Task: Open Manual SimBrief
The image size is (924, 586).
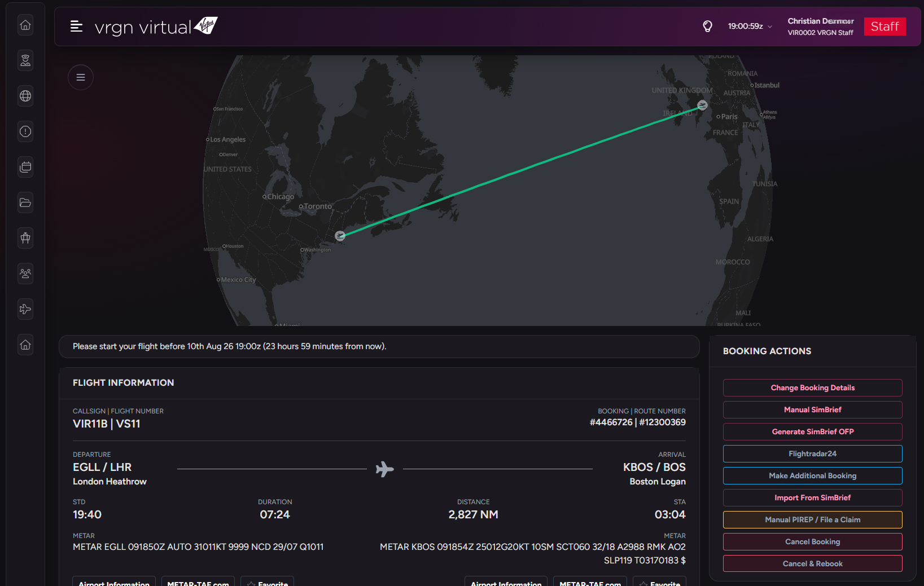Action: 812,409
